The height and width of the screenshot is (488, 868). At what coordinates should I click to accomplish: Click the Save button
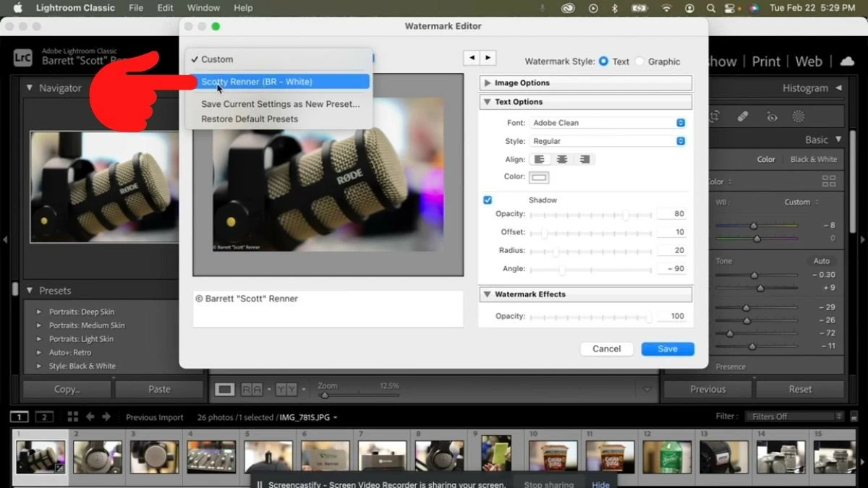(x=667, y=348)
